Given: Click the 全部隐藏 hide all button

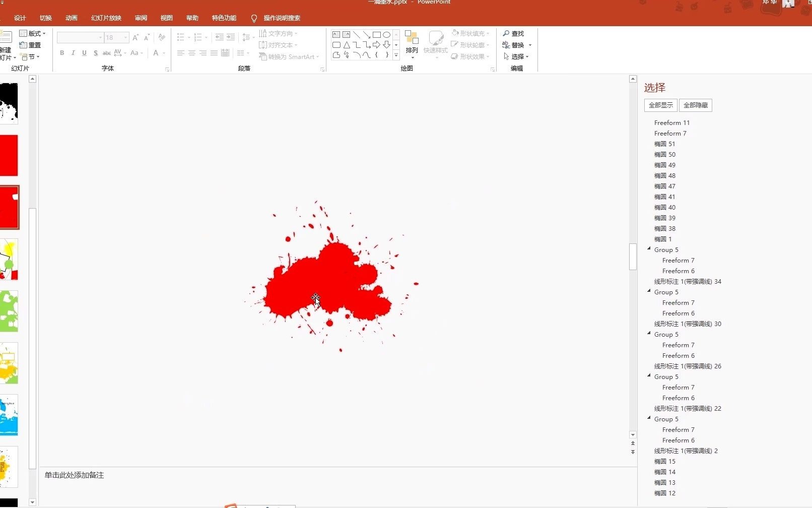Looking at the screenshot, I should tap(696, 105).
